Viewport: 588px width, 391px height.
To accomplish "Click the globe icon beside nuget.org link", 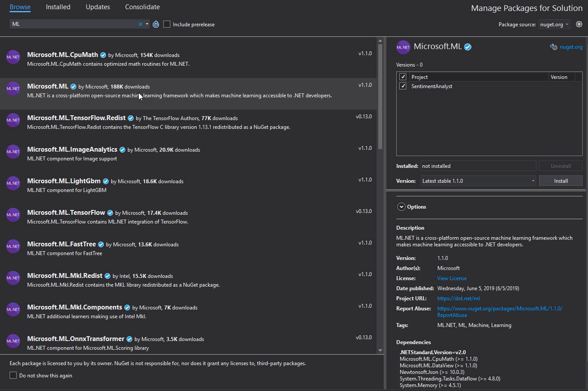I will pos(553,47).
